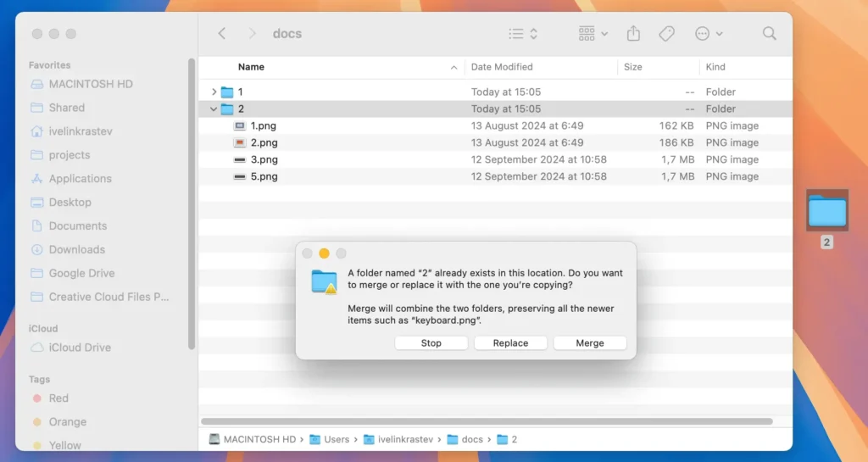Open Documents in sidebar
868x462 pixels.
77,225
